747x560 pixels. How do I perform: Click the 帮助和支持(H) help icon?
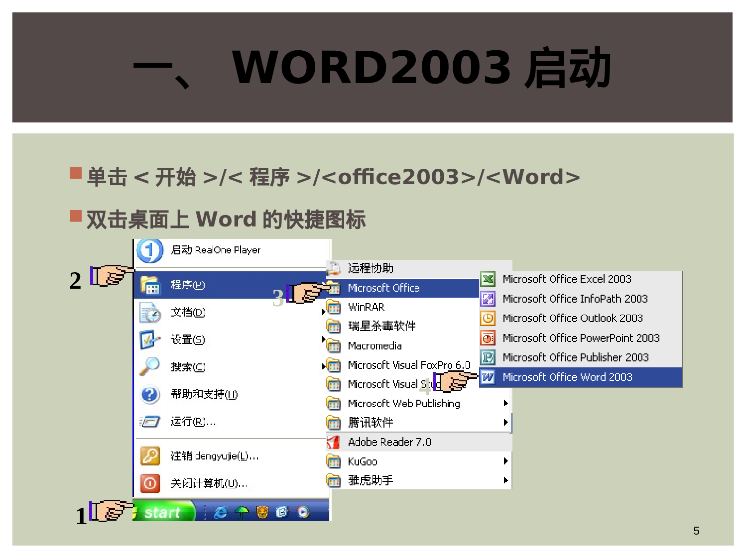150,395
